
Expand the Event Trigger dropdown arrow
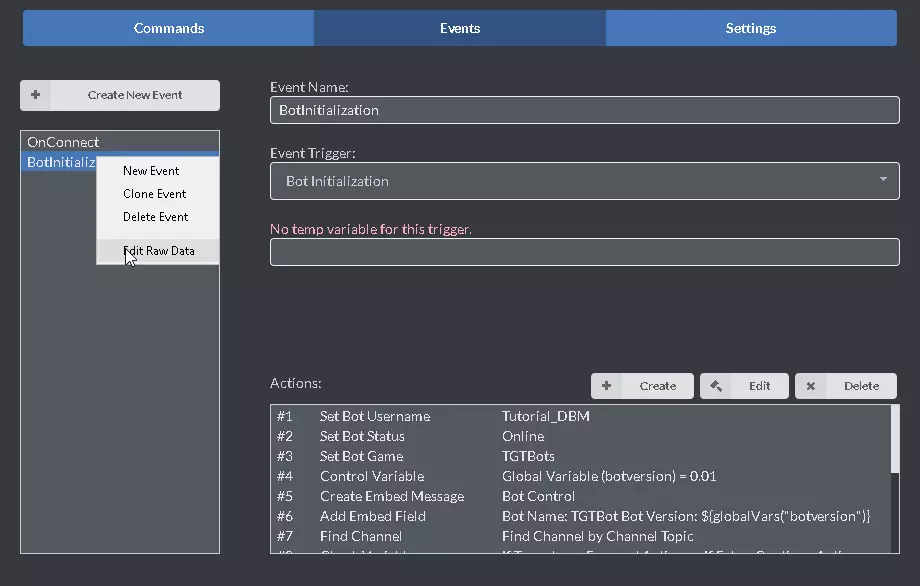click(x=883, y=180)
